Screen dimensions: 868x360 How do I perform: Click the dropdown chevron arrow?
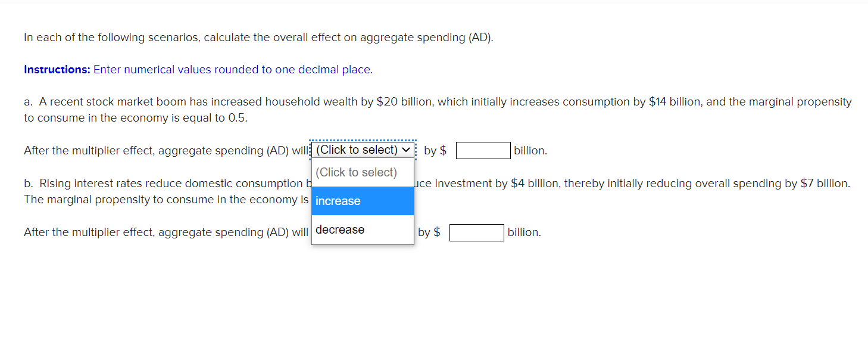click(x=407, y=150)
